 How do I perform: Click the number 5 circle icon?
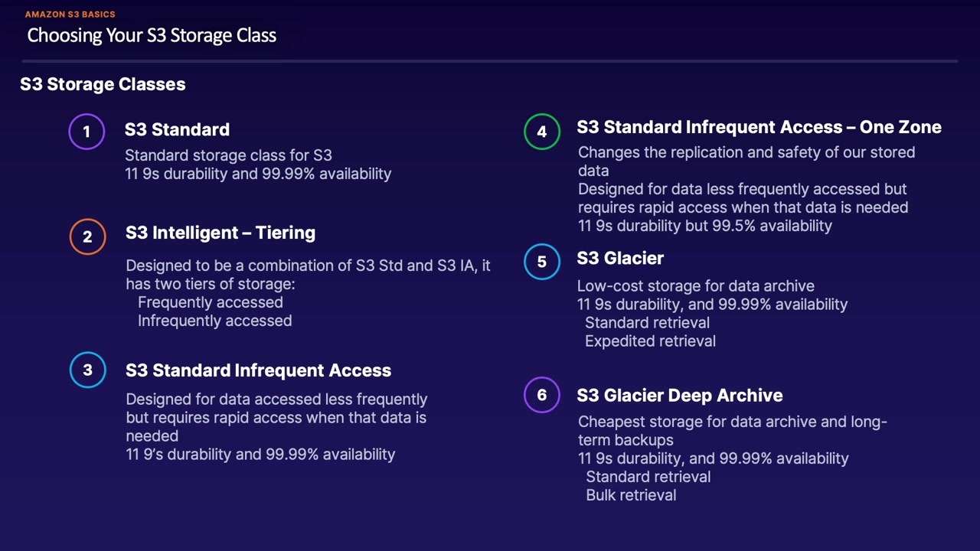[542, 262]
